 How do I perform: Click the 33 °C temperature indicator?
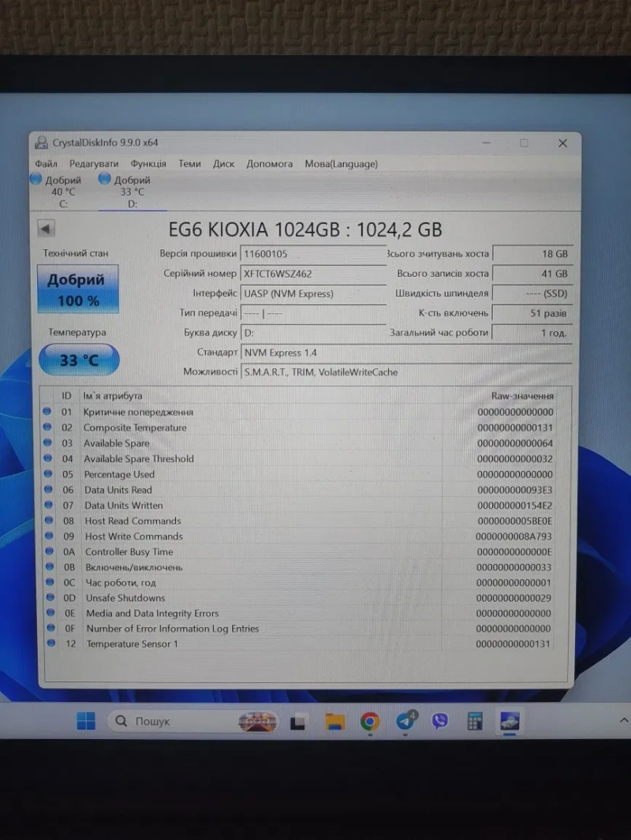(79, 360)
